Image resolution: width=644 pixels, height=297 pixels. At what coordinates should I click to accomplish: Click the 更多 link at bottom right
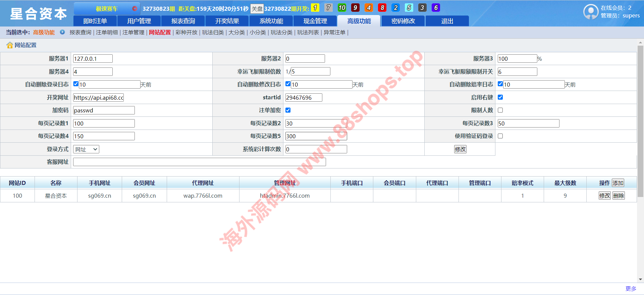(x=631, y=289)
